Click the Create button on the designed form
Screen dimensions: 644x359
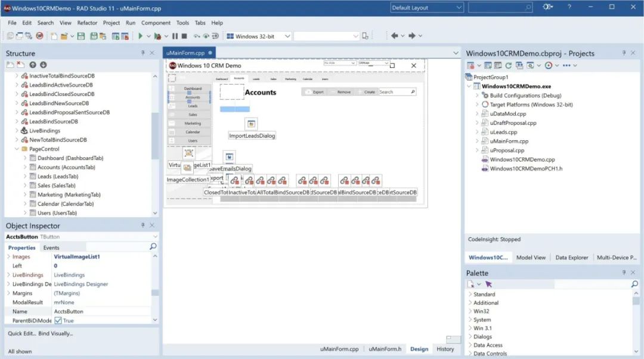[366, 92]
